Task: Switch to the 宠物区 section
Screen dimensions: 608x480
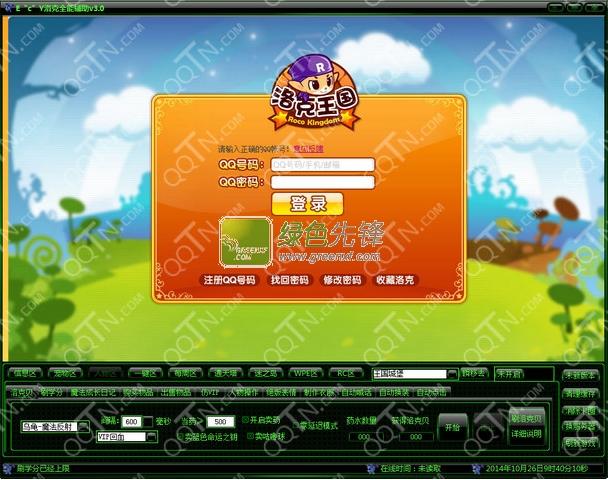Action: pos(65,373)
